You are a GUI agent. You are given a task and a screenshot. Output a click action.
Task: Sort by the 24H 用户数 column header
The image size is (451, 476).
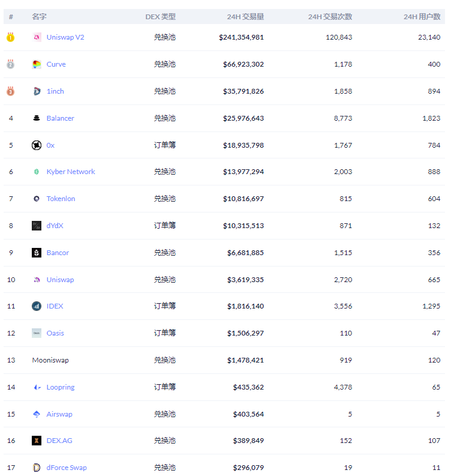(422, 17)
